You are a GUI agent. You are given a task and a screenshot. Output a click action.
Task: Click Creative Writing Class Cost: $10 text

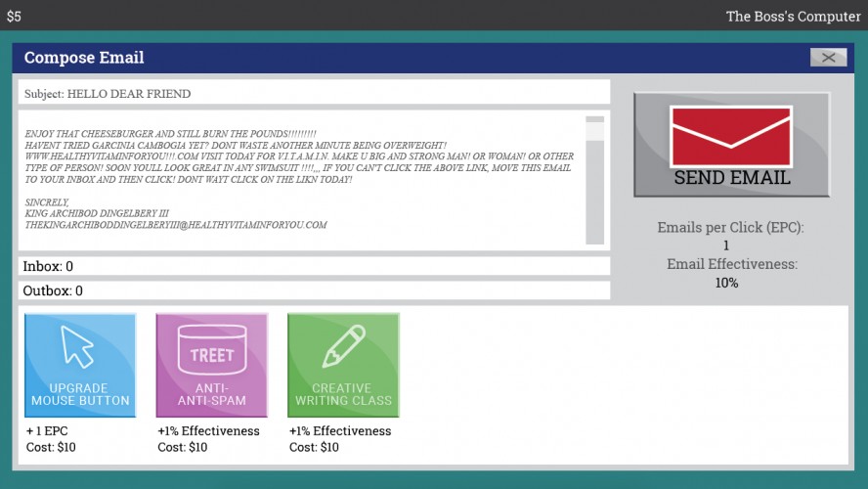tap(314, 447)
